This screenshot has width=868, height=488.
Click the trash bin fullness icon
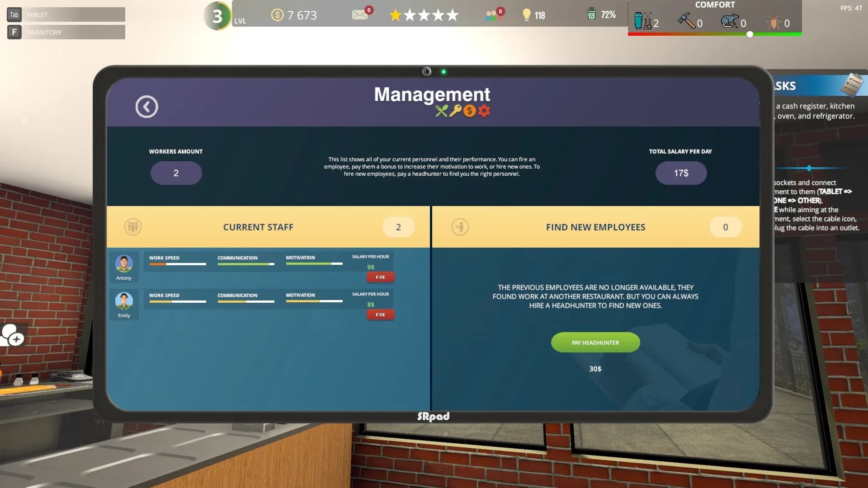click(591, 14)
